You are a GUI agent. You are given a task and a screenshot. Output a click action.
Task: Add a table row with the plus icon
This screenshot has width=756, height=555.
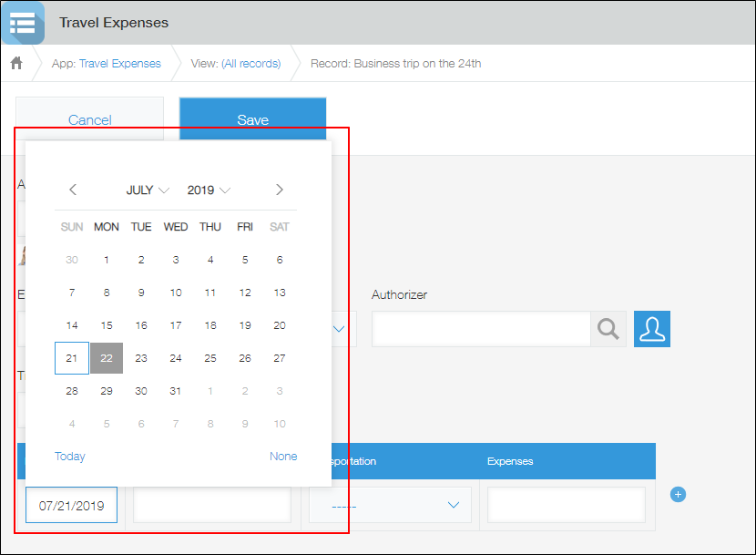click(678, 494)
